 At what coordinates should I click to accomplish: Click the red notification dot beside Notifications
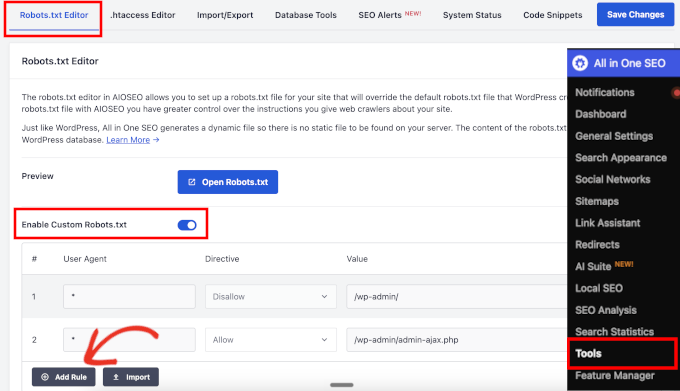point(676,92)
